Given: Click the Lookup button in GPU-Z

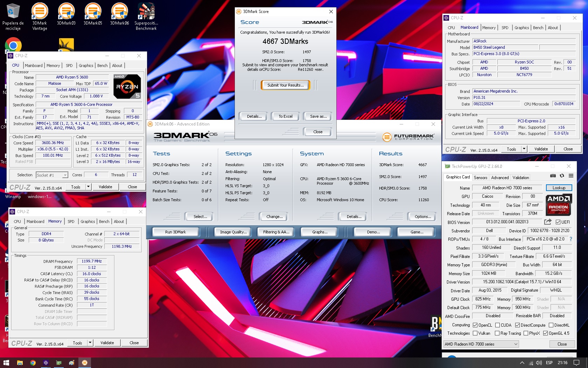Looking at the screenshot, I should [559, 188].
